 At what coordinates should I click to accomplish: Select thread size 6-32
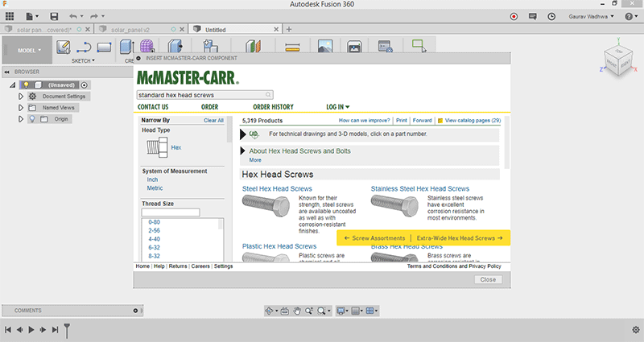tap(154, 248)
